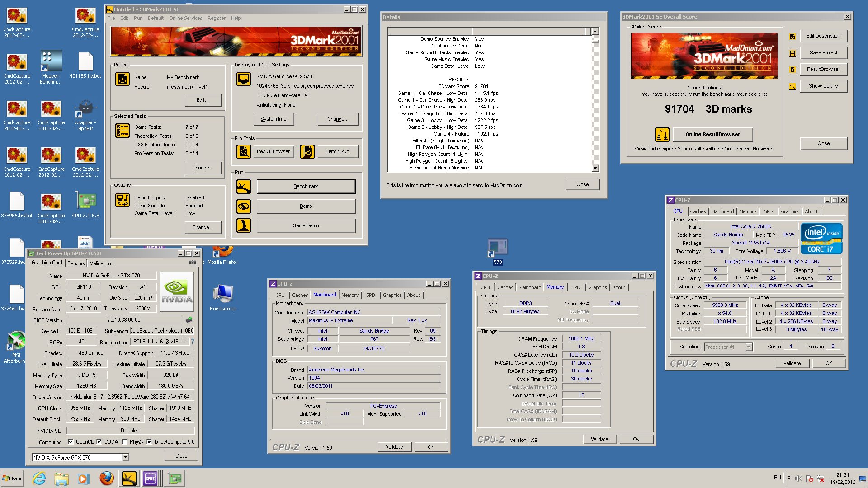Viewport: 868px width, 488px height.
Task: Open the Mozilla Firefox desktop shortcut
Action: (223, 255)
